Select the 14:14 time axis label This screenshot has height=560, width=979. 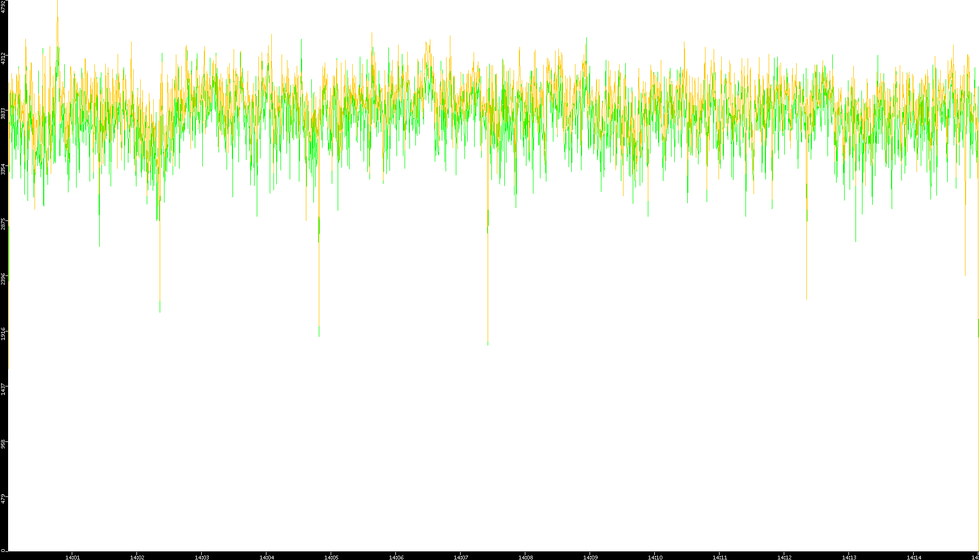pos(914,557)
